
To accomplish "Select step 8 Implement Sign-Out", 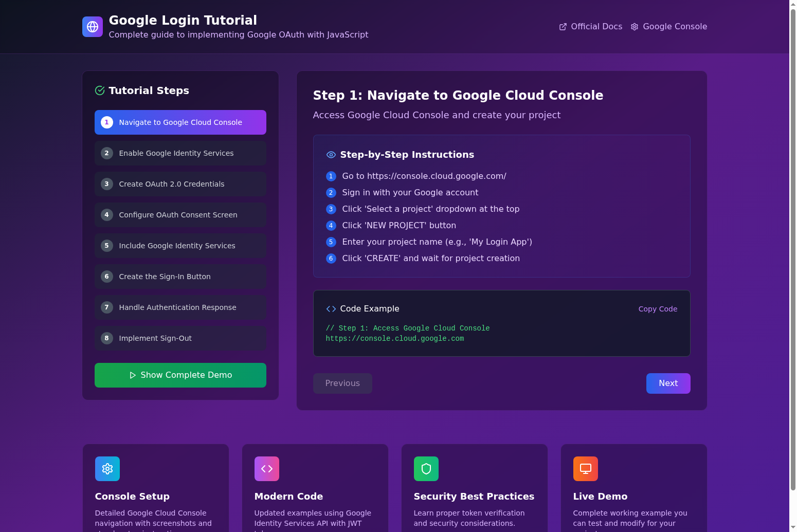I will pos(180,338).
